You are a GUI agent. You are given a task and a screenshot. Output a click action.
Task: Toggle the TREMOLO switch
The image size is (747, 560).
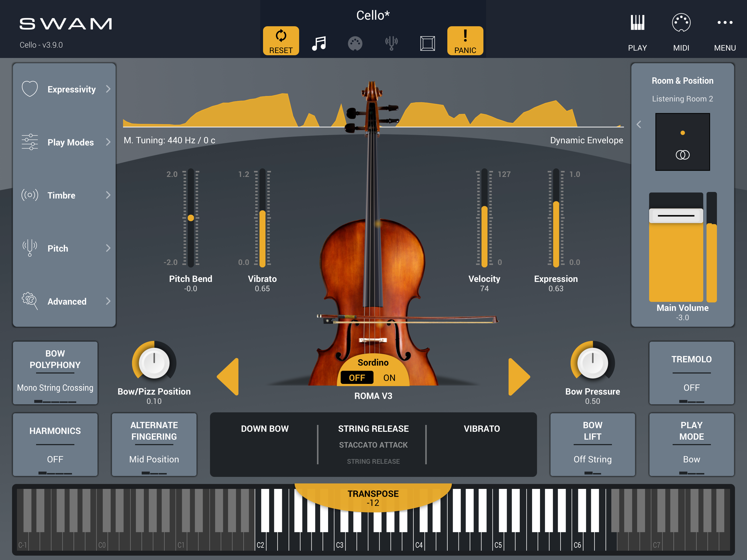coord(691,373)
